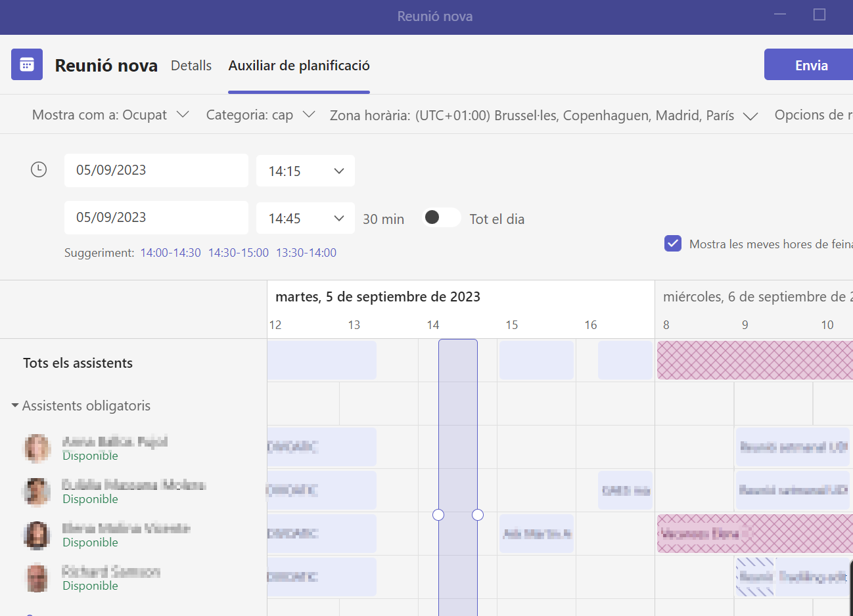Screen dimensions: 853x616
Task: Click the third attendee's avatar photo
Action: [37, 535]
